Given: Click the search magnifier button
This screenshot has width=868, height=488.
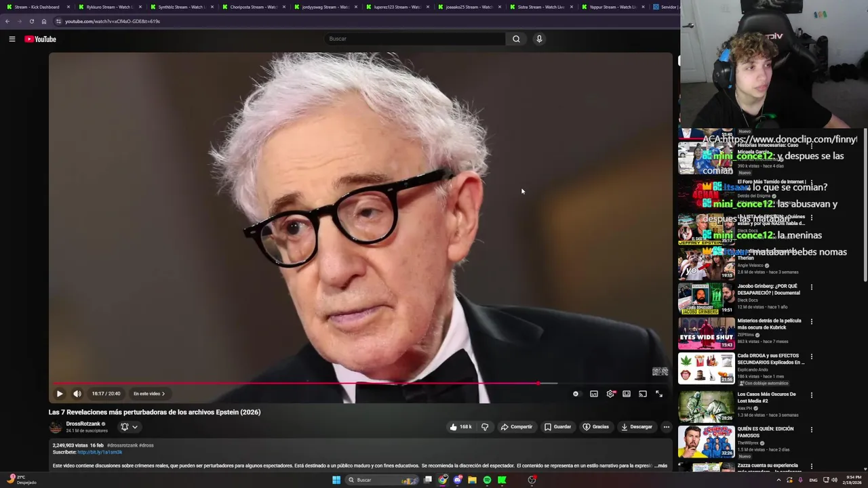Looking at the screenshot, I should pyautogui.click(x=516, y=39).
